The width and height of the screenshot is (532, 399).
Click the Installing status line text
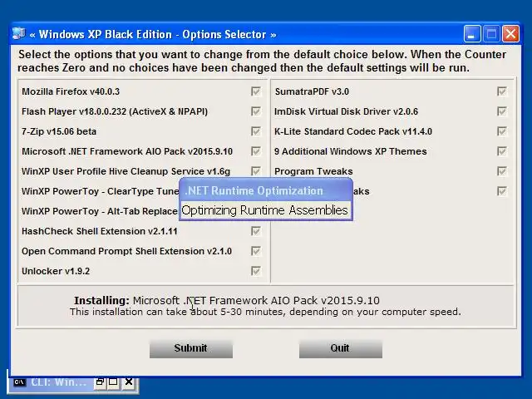227,301
